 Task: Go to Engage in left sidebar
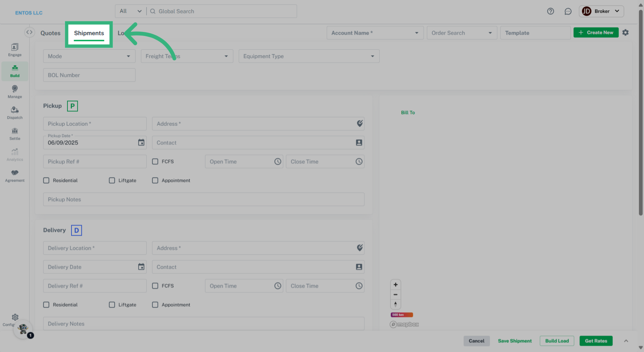[x=15, y=50]
